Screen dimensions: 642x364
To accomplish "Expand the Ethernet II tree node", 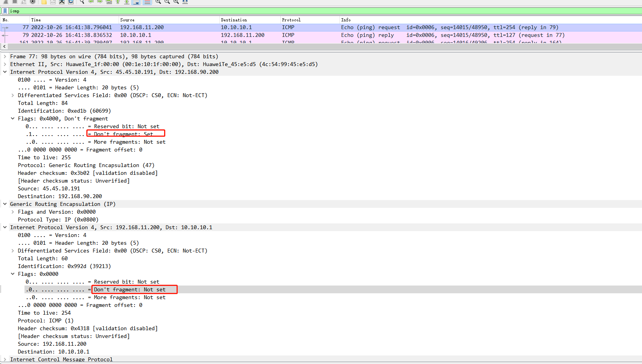I will 5,64.
